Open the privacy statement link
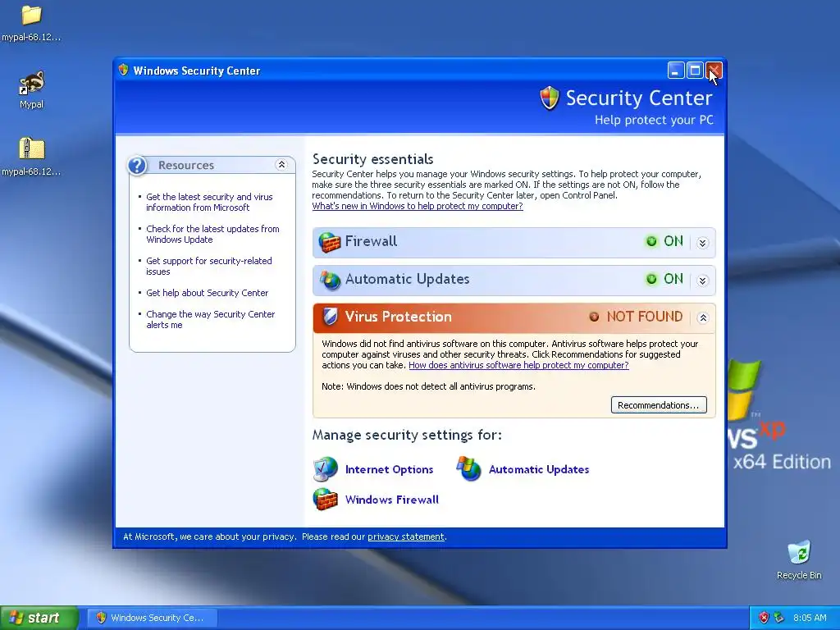 [x=405, y=536]
